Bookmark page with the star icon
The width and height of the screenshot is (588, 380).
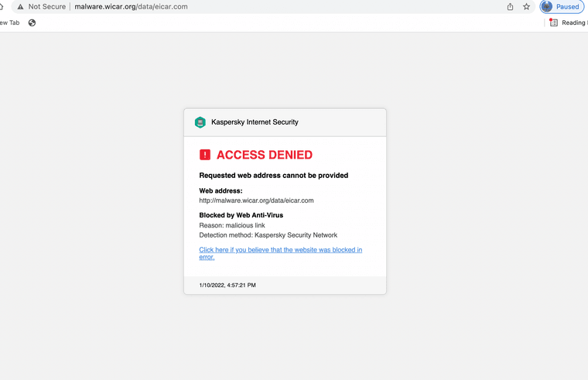click(527, 7)
